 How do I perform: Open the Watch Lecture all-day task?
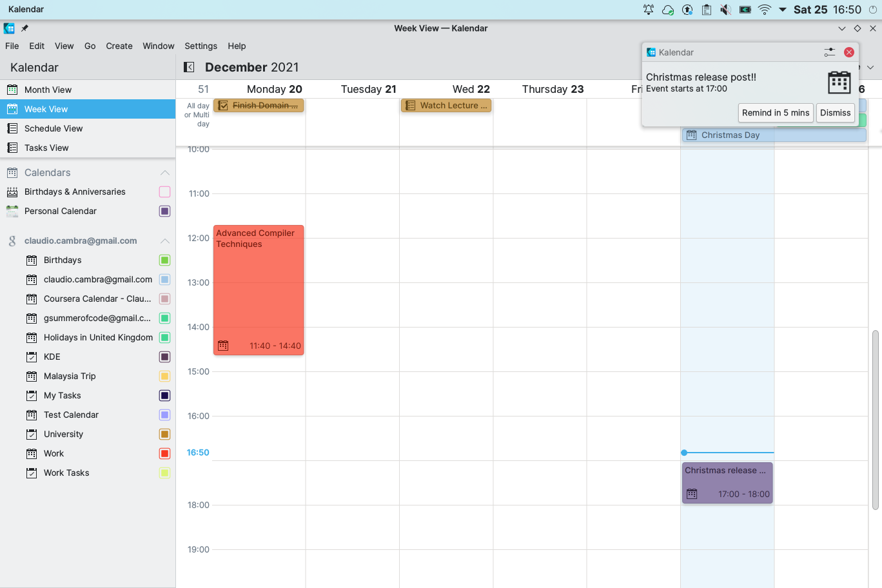pos(446,105)
